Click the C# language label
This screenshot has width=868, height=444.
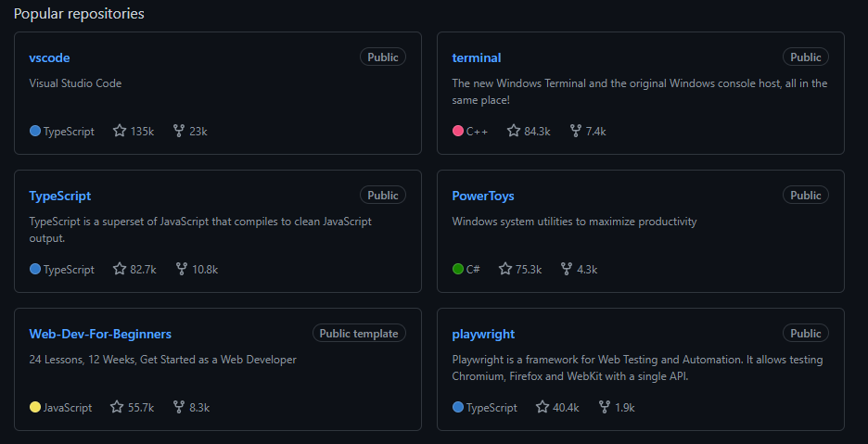pyautogui.click(x=473, y=270)
